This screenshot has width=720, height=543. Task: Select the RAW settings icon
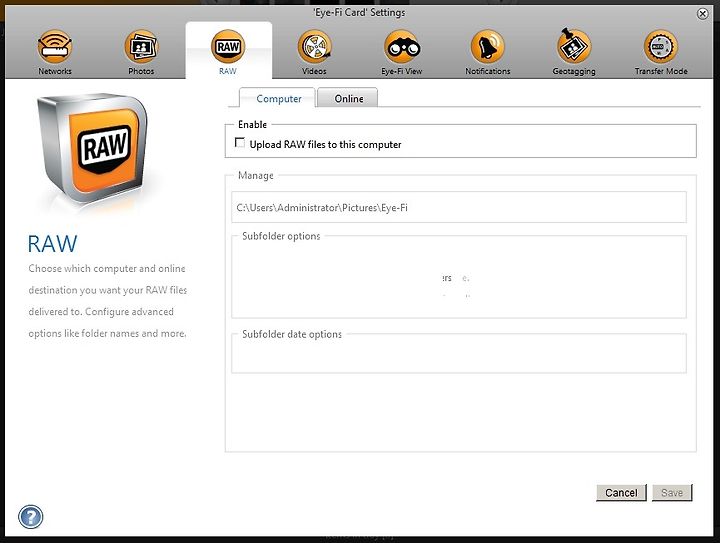tap(228, 47)
